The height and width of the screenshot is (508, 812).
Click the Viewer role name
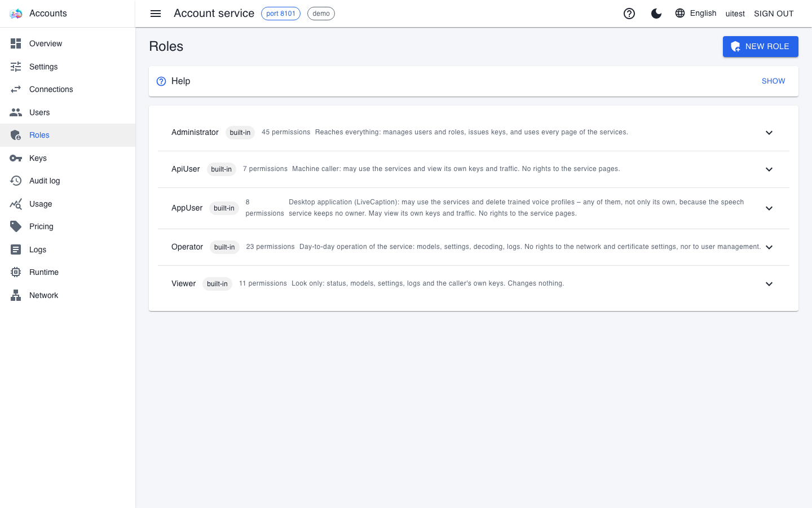click(184, 283)
